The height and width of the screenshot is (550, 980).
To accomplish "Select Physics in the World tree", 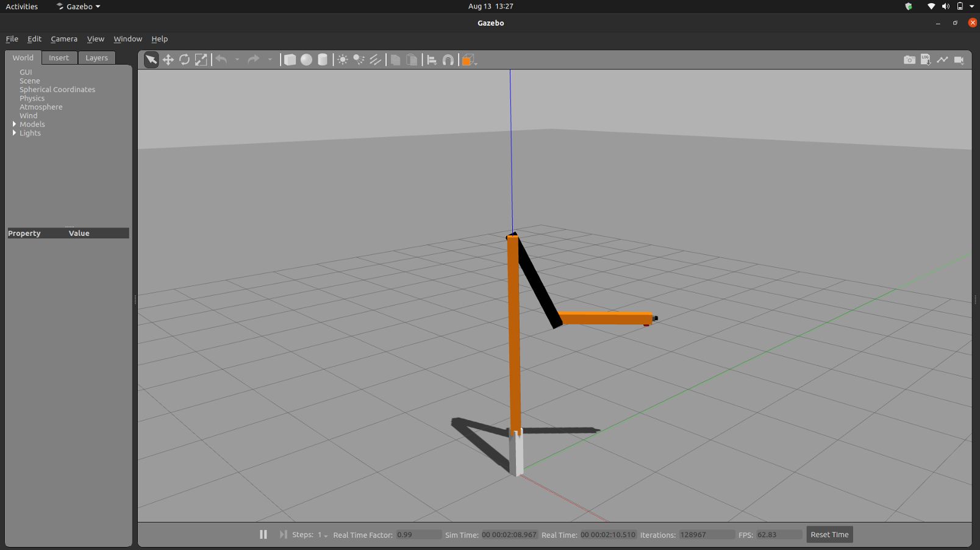I will 32,98.
